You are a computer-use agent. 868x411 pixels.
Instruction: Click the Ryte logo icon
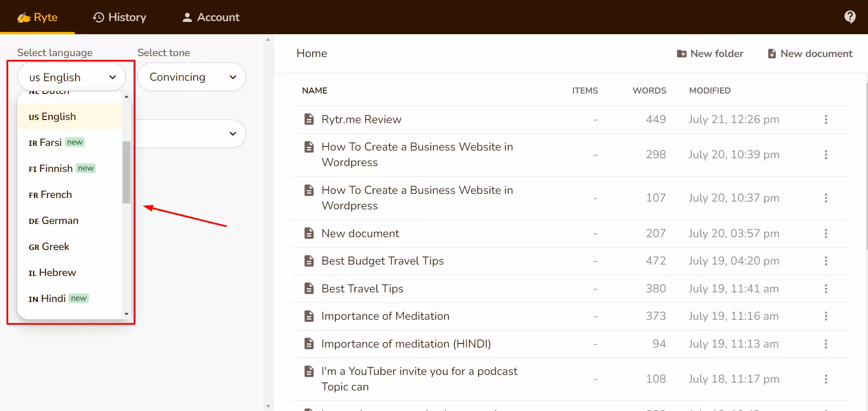tap(24, 18)
